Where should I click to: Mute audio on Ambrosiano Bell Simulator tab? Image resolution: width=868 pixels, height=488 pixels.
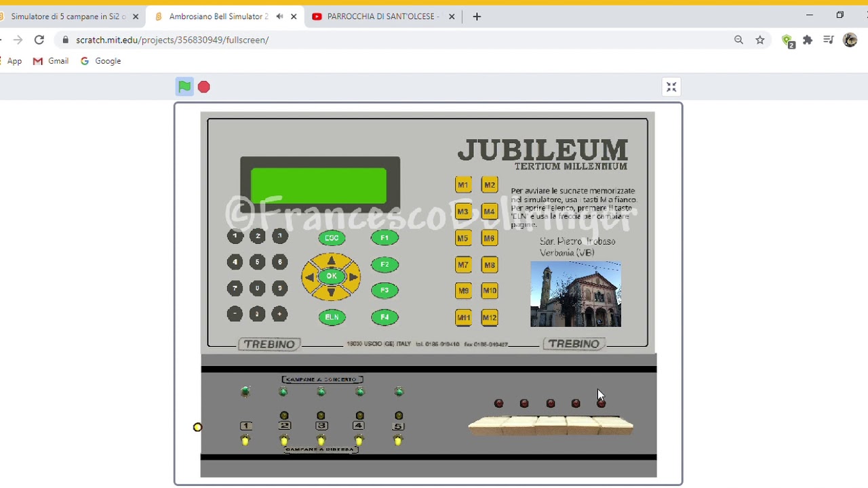click(279, 16)
